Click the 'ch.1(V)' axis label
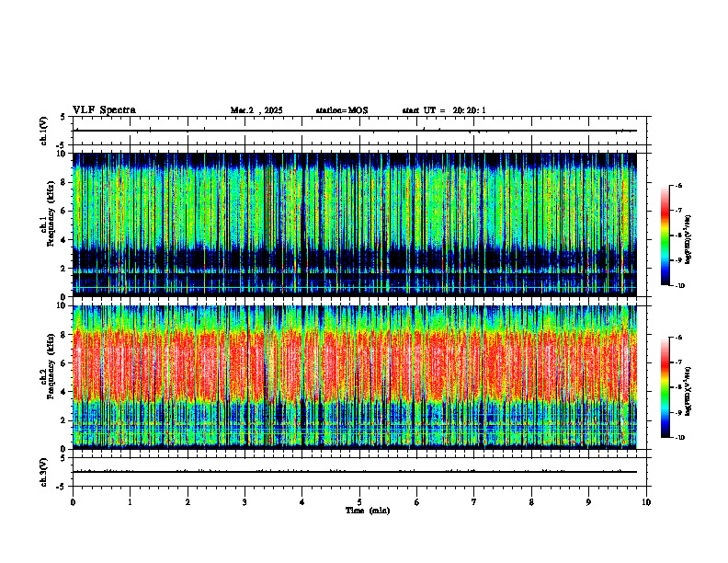 click(x=44, y=131)
